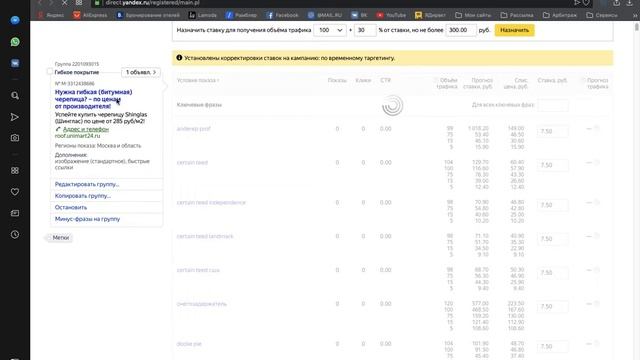The image size is (640, 360).
Task: Click the address bar URL
Action: click(x=152, y=2)
